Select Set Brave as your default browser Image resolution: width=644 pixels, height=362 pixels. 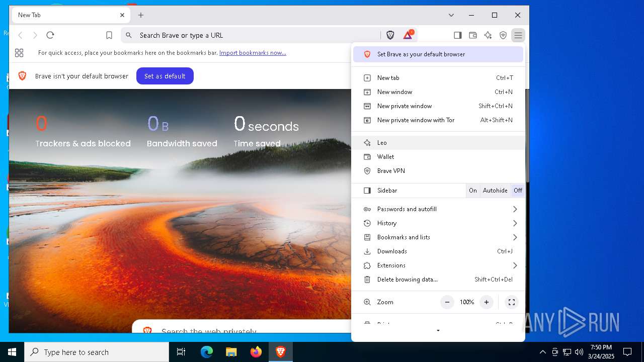coord(438,54)
